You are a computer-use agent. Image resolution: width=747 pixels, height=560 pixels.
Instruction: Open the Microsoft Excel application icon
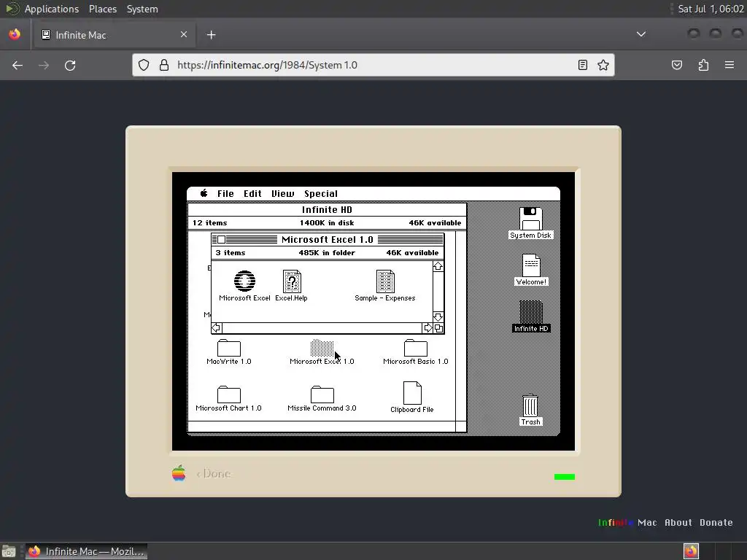click(x=244, y=281)
